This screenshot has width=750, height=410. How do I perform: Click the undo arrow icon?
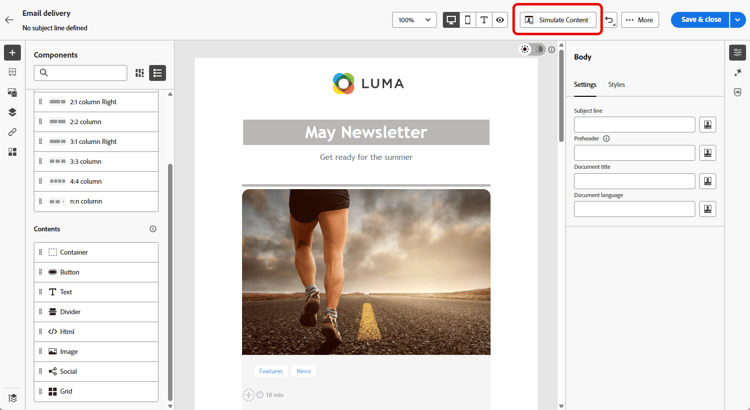pos(609,20)
